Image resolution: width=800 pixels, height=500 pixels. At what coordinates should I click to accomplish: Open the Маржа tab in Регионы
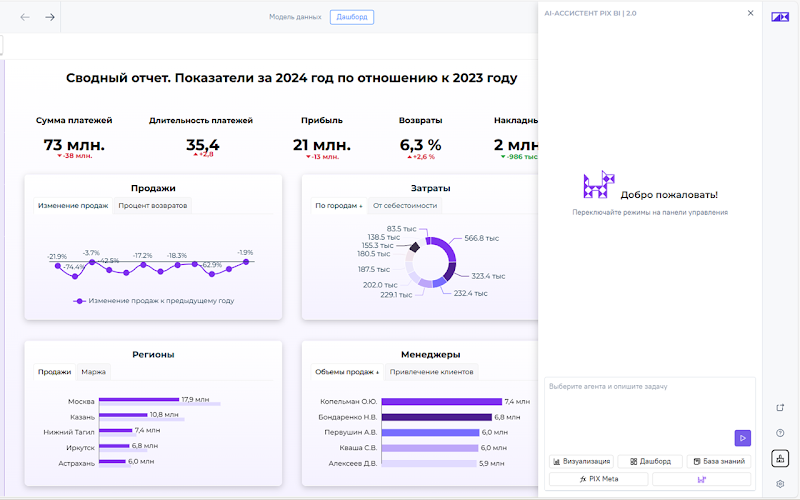(x=93, y=372)
